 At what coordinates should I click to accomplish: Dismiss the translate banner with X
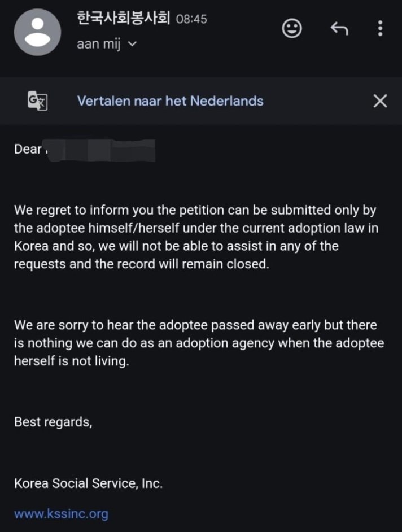[x=381, y=101]
